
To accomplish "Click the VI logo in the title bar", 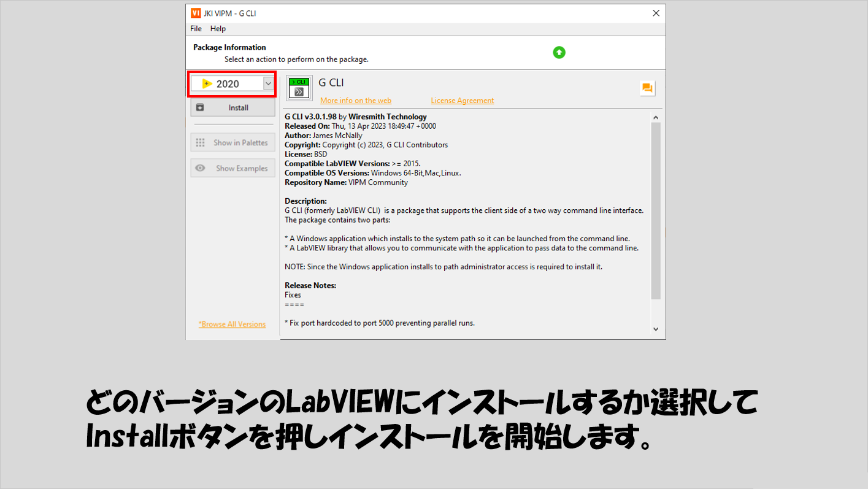I will point(196,13).
